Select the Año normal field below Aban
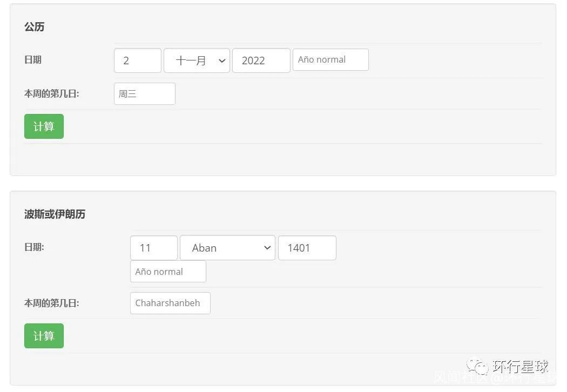This screenshot has width=567, height=392. coord(168,272)
